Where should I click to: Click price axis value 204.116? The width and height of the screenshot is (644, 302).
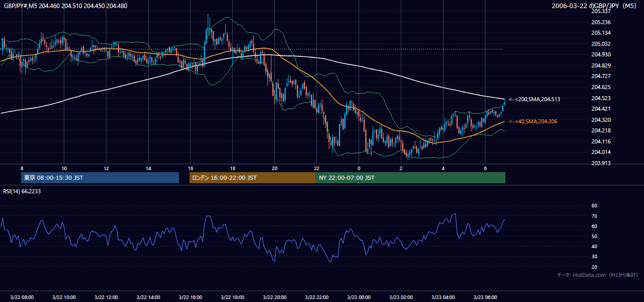click(601, 141)
